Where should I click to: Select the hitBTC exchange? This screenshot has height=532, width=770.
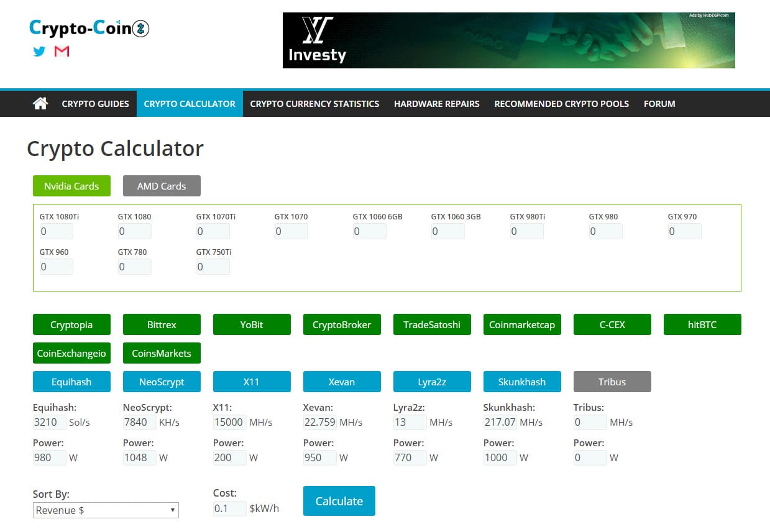(702, 324)
